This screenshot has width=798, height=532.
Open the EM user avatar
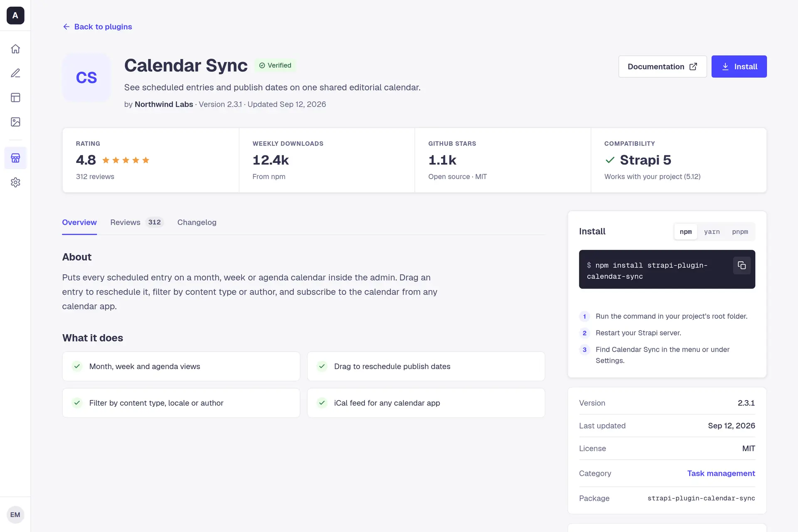[x=15, y=515]
